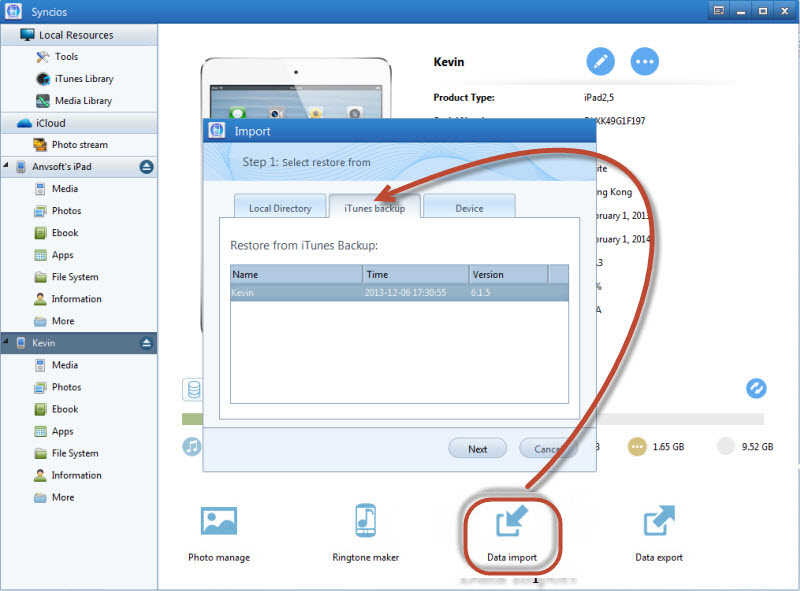Click the 9.52 GB free space swatch
Image resolution: width=800 pixels, height=591 pixels.
726,447
